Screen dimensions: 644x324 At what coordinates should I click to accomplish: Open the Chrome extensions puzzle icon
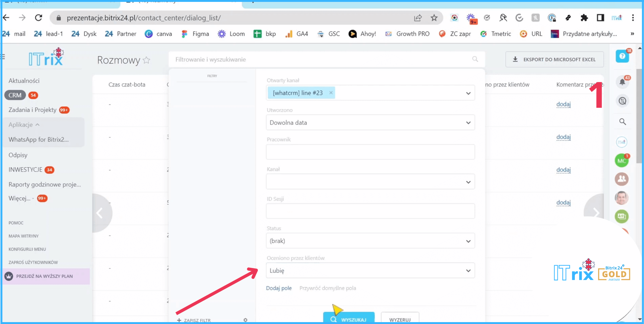pyautogui.click(x=584, y=18)
